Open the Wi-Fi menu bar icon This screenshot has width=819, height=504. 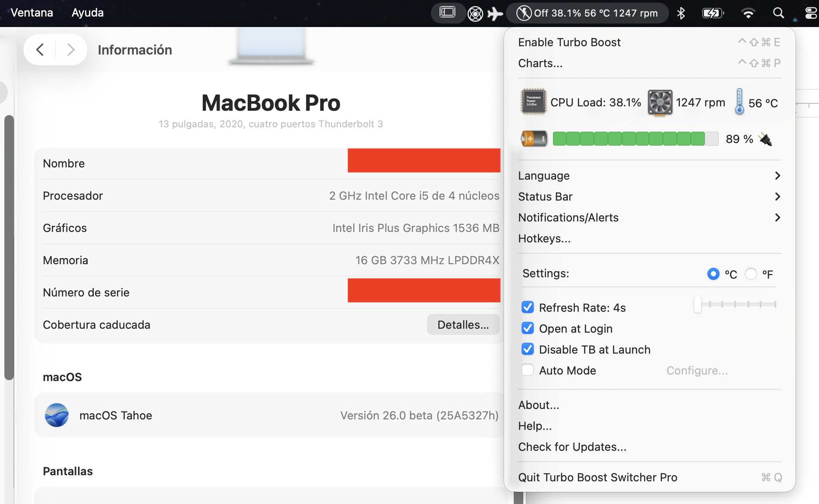coord(748,13)
